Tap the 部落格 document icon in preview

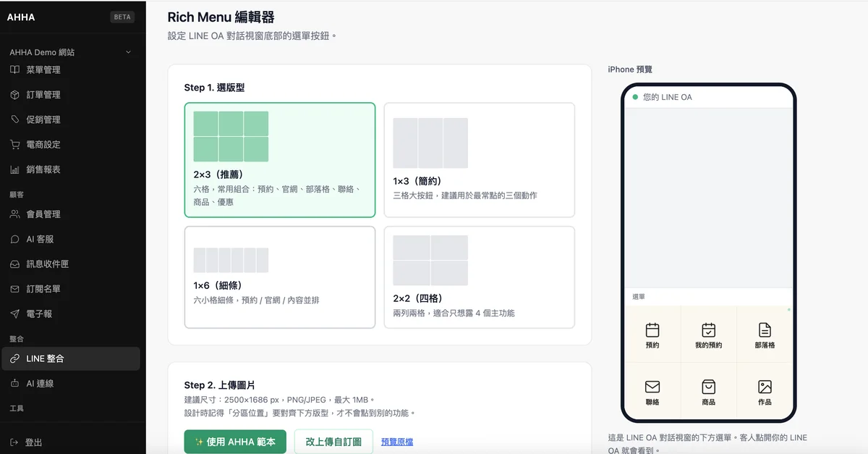click(x=765, y=330)
